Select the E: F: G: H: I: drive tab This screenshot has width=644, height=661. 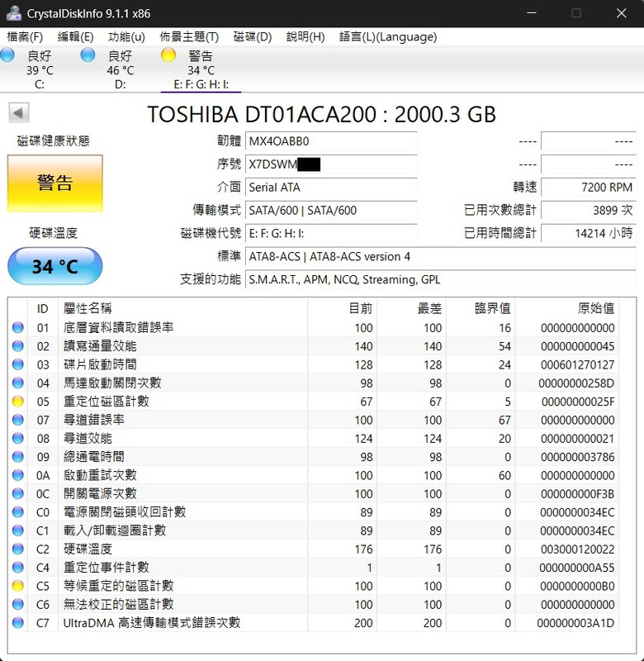point(201,70)
